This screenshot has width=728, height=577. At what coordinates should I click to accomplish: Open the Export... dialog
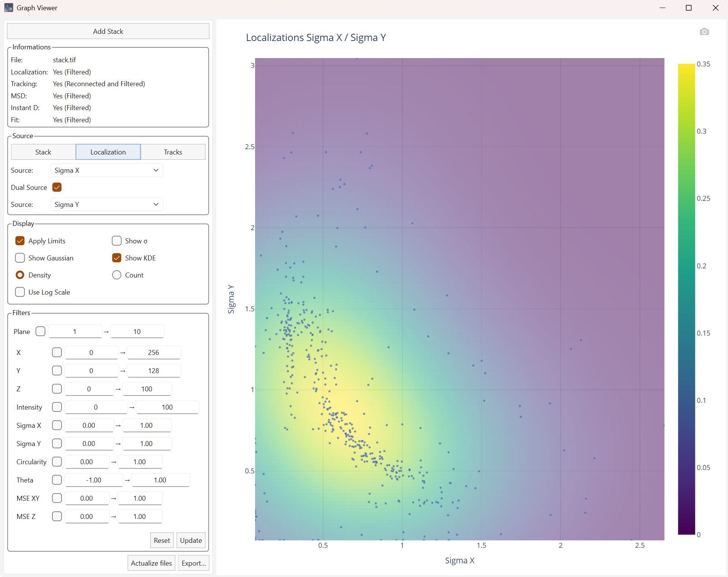(x=194, y=563)
